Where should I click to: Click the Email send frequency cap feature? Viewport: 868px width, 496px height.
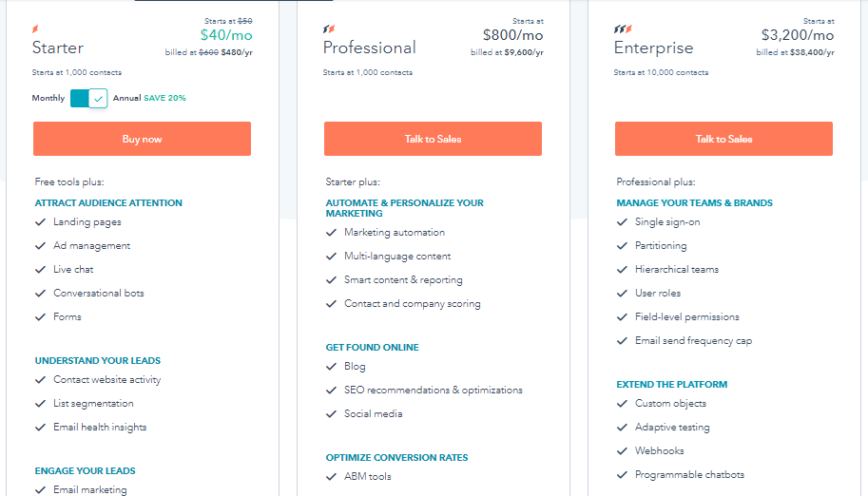[694, 341]
